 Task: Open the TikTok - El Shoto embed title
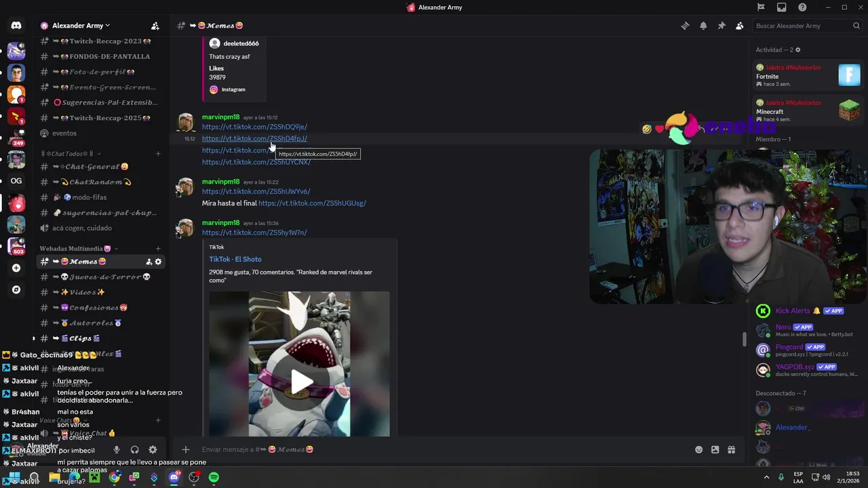click(x=235, y=259)
